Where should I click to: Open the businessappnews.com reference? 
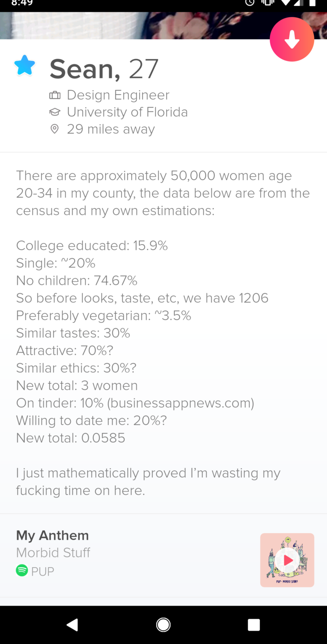tap(180, 403)
